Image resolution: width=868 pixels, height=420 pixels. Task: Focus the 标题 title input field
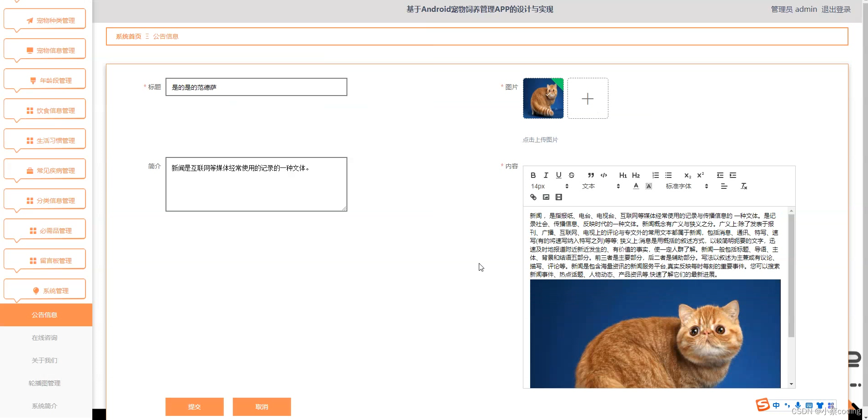[256, 87]
